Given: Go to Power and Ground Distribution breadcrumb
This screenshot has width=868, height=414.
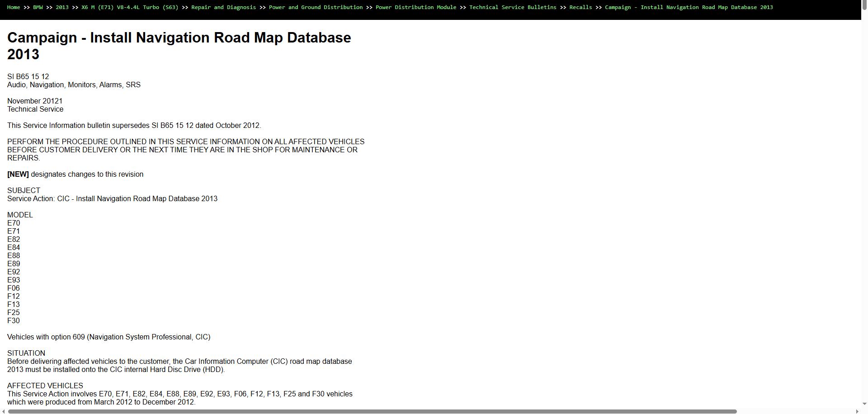Looking at the screenshot, I should point(316,7).
